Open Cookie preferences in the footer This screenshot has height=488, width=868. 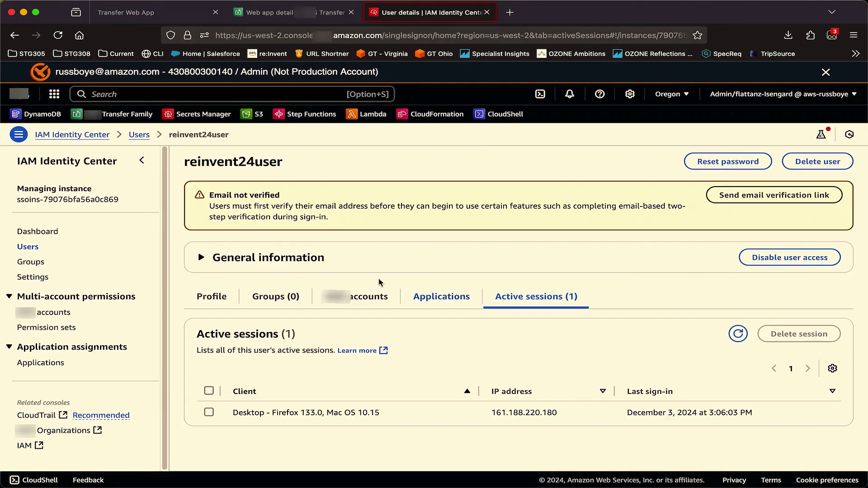(x=827, y=480)
